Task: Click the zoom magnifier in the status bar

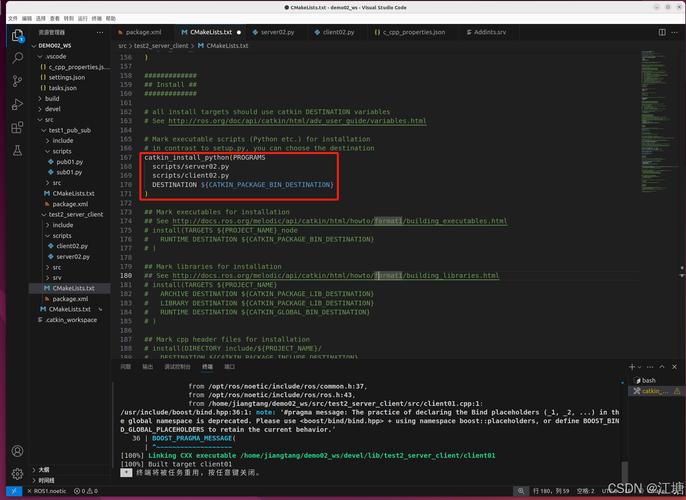Action: (521, 491)
